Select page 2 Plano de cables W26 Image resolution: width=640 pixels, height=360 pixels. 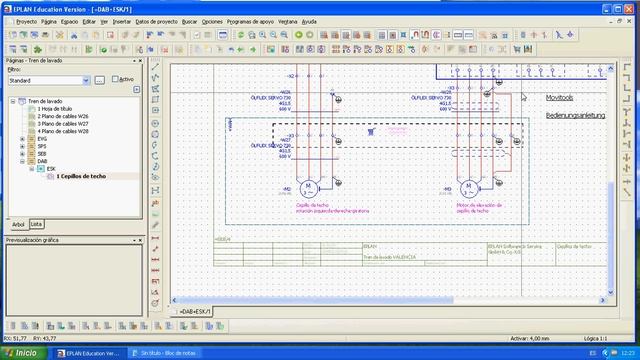click(63, 116)
